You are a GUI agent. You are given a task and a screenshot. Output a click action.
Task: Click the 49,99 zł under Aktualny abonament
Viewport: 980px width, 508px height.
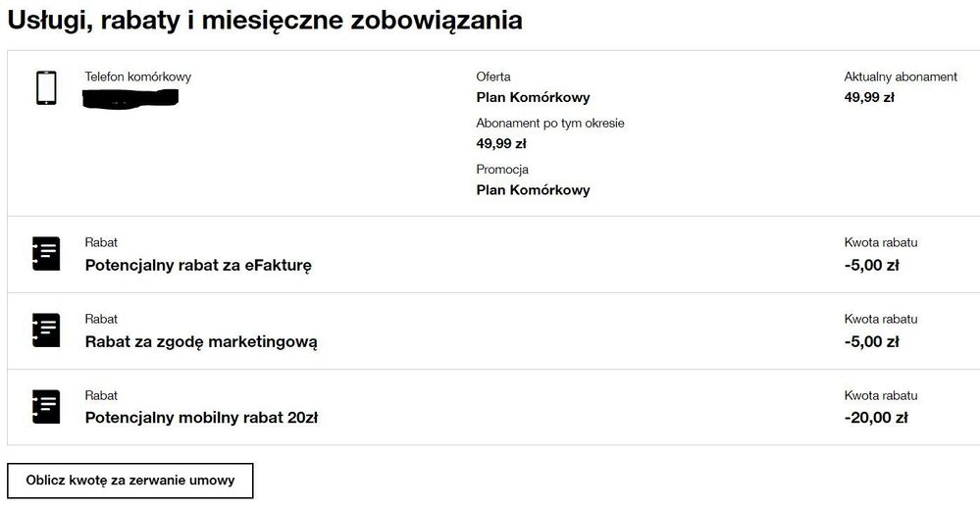[869, 97]
